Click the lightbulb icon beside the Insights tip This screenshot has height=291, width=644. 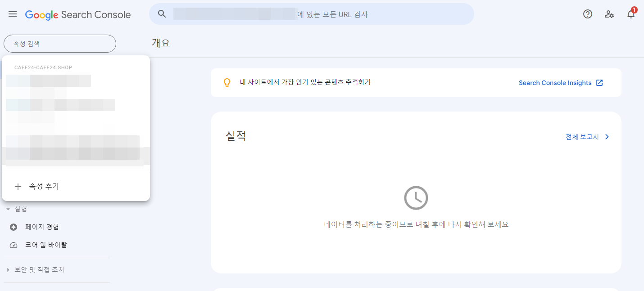[x=227, y=82]
